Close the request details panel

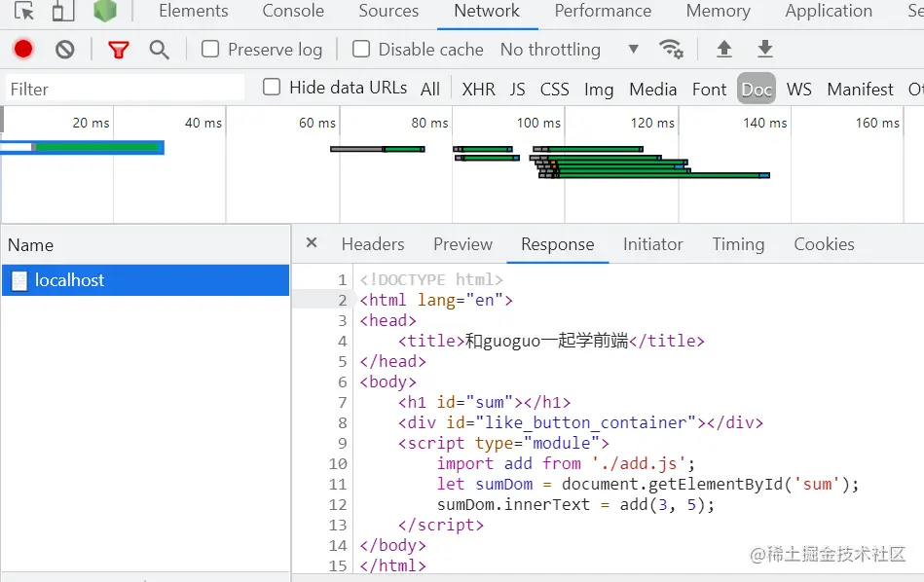[312, 242]
